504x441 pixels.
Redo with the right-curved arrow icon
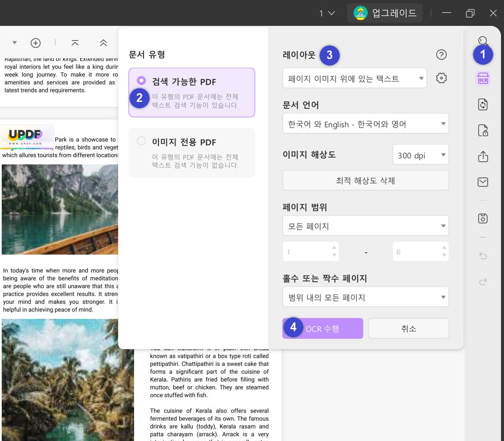click(483, 282)
